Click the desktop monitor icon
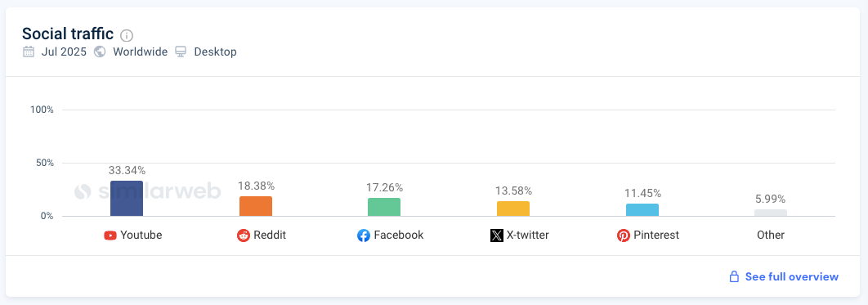The image size is (868, 305). (x=181, y=52)
